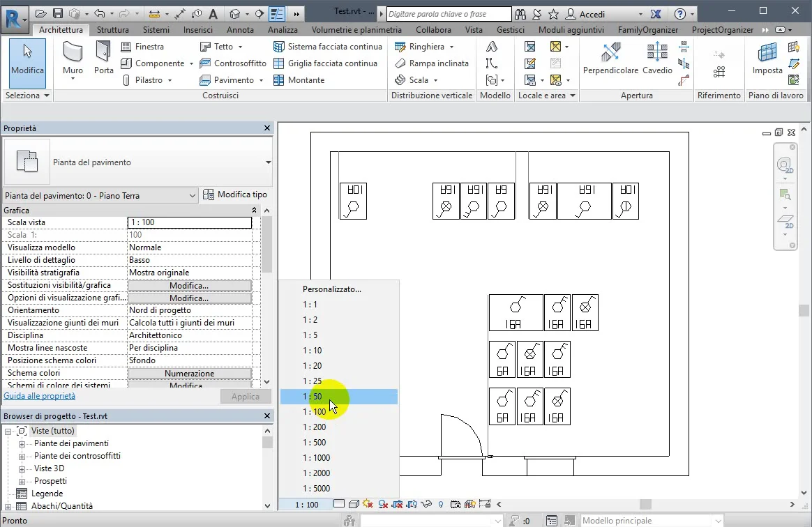
Task: Click the Applica button
Action: click(x=246, y=397)
